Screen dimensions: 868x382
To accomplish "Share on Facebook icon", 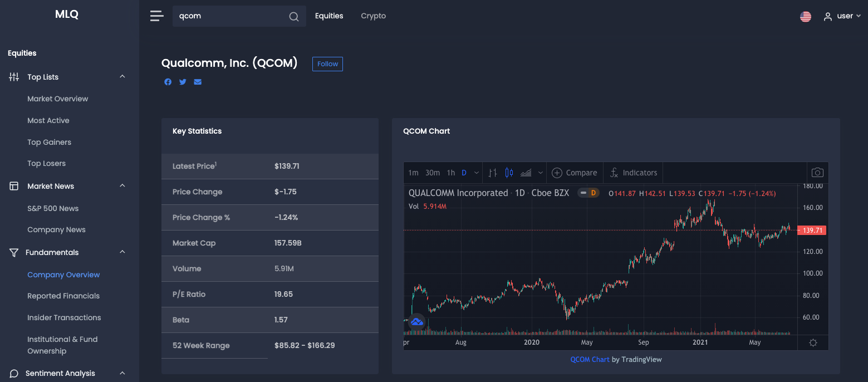I will (168, 82).
